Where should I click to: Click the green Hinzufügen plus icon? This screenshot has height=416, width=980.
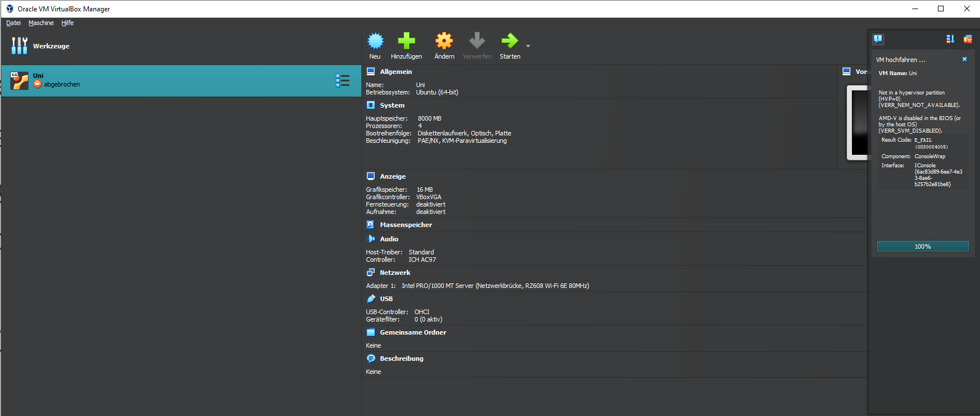click(406, 41)
